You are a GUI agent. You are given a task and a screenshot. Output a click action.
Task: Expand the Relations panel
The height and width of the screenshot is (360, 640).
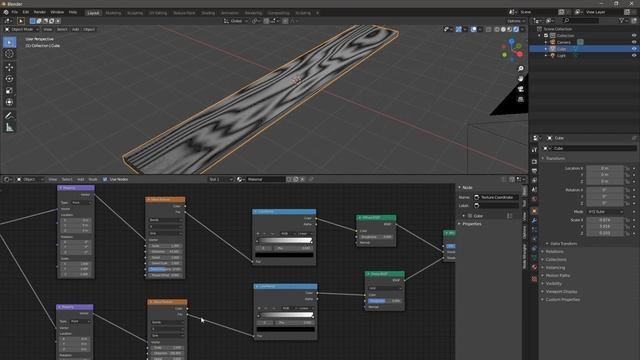(553, 251)
